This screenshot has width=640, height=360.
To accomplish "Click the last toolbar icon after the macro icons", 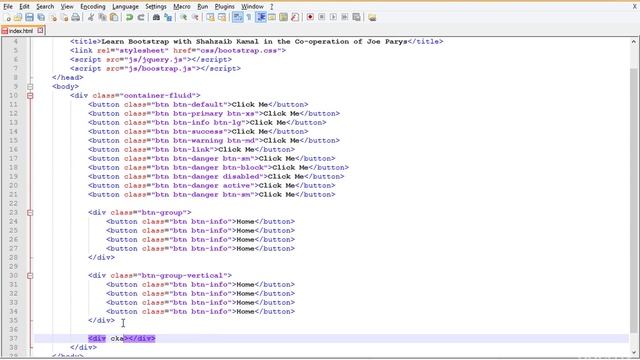I will click(x=372, y=17).
